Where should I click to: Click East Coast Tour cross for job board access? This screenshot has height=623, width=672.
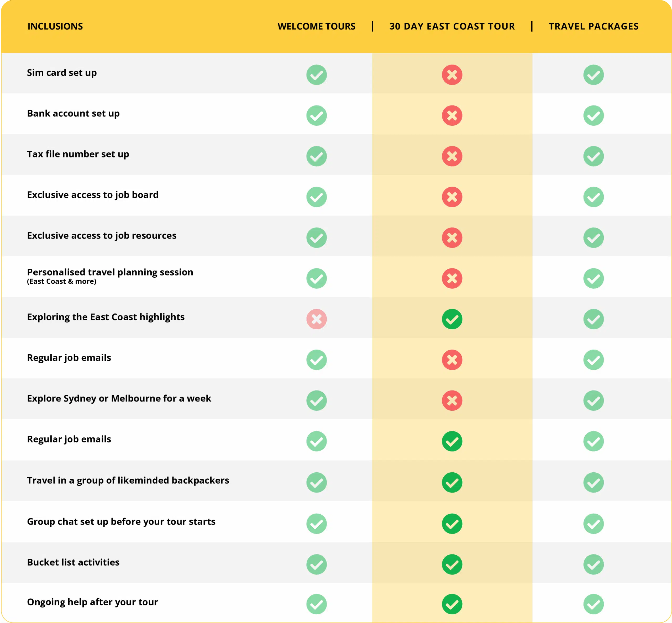[x=452, y=197]
